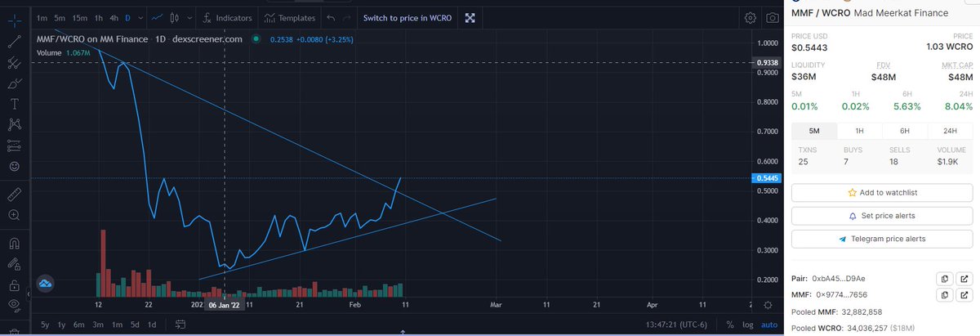Set chart date range to 5y
Image resolution: width=980 pixels, height=336 pixels.
pos(45,325)
